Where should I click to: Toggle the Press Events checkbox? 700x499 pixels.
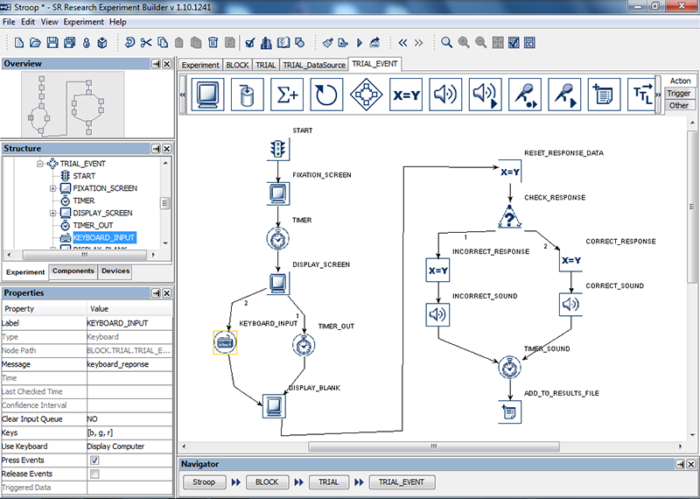[94, 460]
